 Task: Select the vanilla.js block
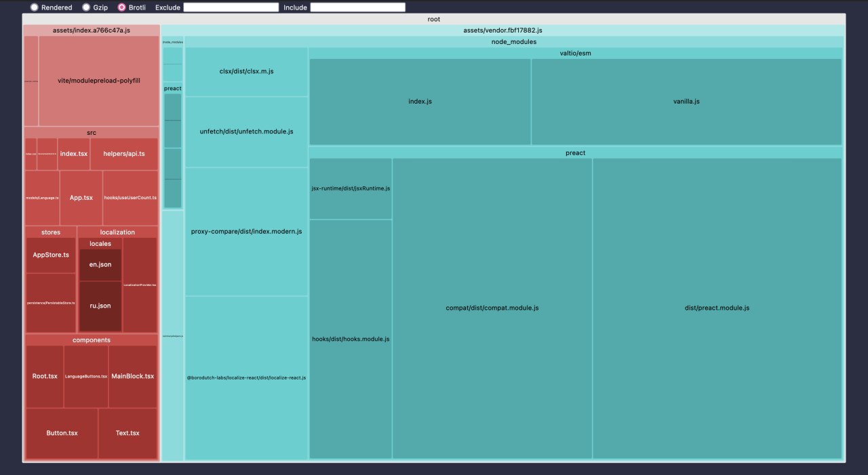click(x=686, y=102)
